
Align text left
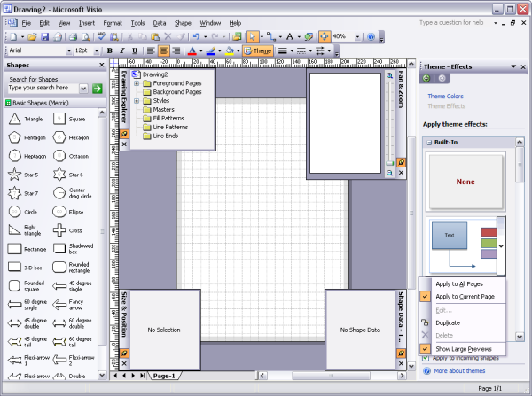[x=151, y=50]
